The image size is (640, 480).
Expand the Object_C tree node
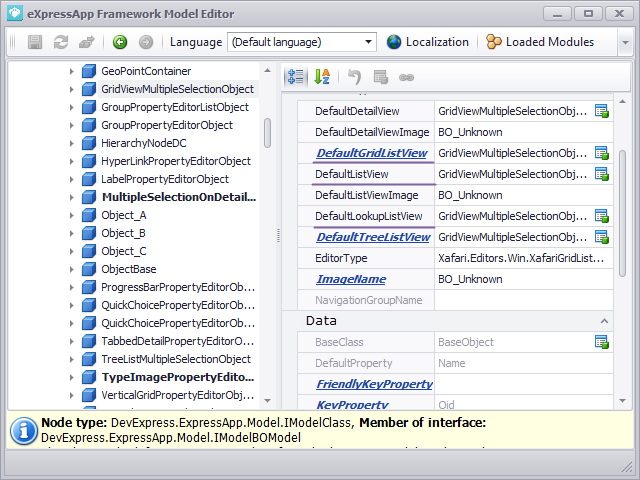pyautogui.click(x=71, y=251)
